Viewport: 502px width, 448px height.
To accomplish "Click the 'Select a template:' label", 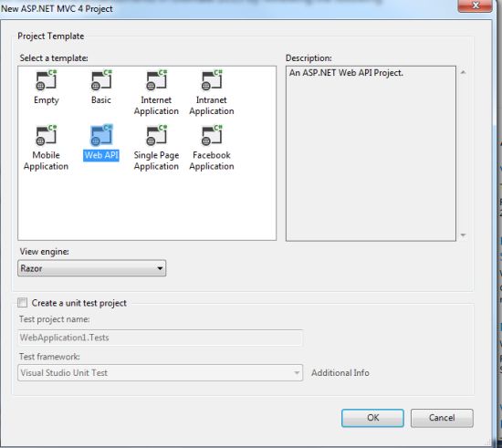I will point(54,57).
